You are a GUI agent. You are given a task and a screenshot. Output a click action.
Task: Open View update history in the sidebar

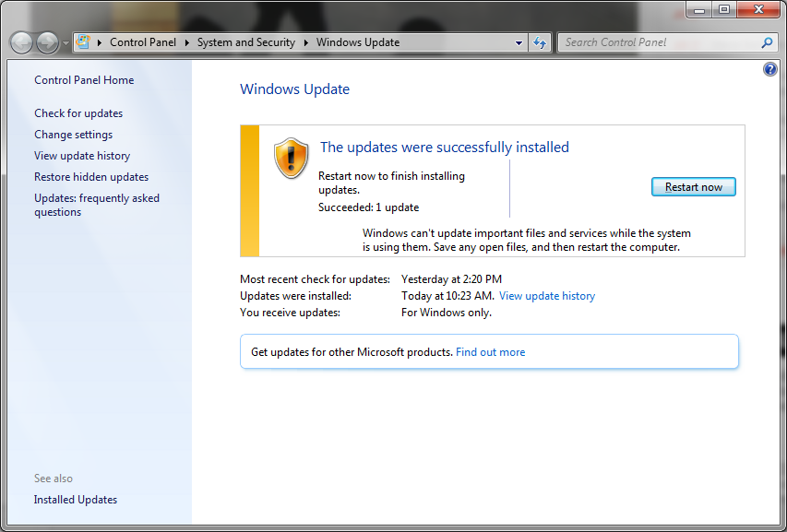pyautogui.click(x=82, y=156)
